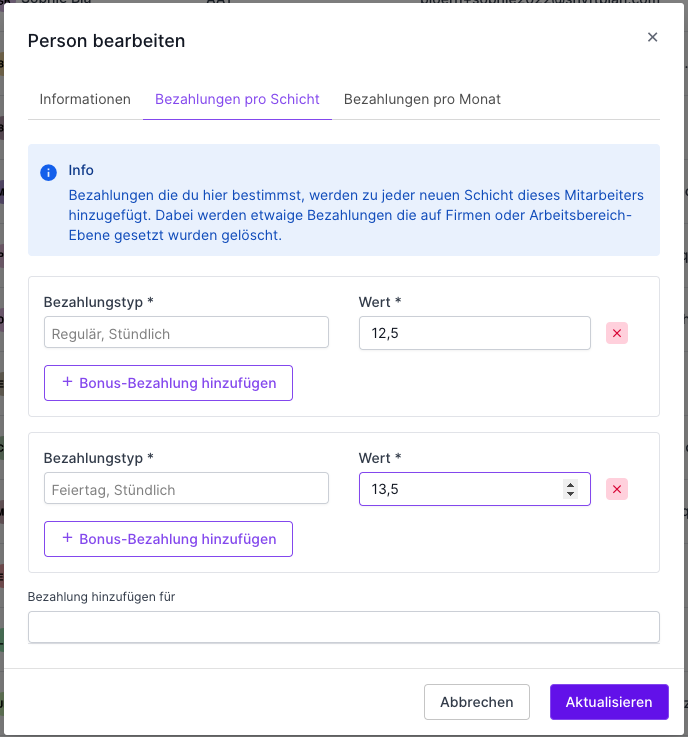Add bonus payment under Feiertag, Stündlich
The height and width of the screenshot is (737, 688).
pos(168,539)
